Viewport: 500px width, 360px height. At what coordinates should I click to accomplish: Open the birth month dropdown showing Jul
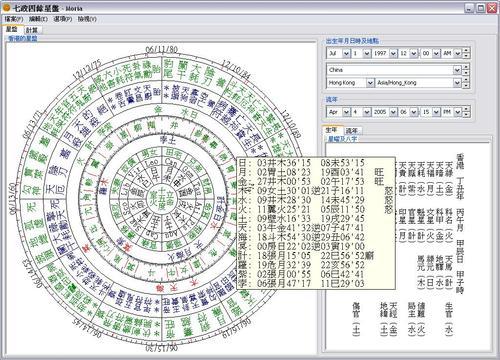[x=346, y=53]
